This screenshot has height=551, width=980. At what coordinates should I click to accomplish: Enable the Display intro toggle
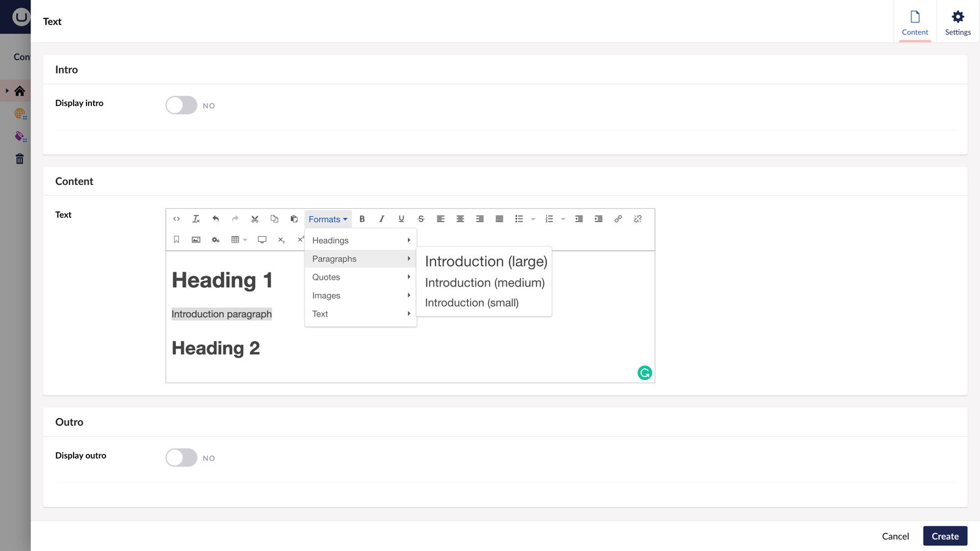[x=181, y=105]
